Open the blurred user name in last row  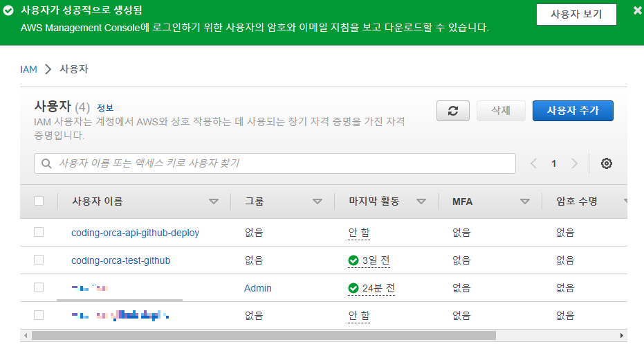coord(120,316)
